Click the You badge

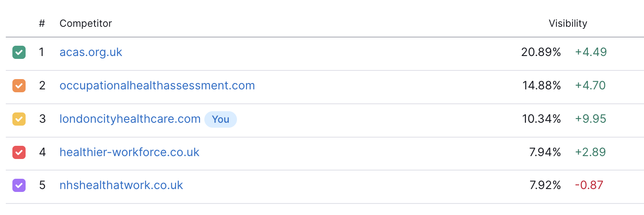(x=220, y=119)
